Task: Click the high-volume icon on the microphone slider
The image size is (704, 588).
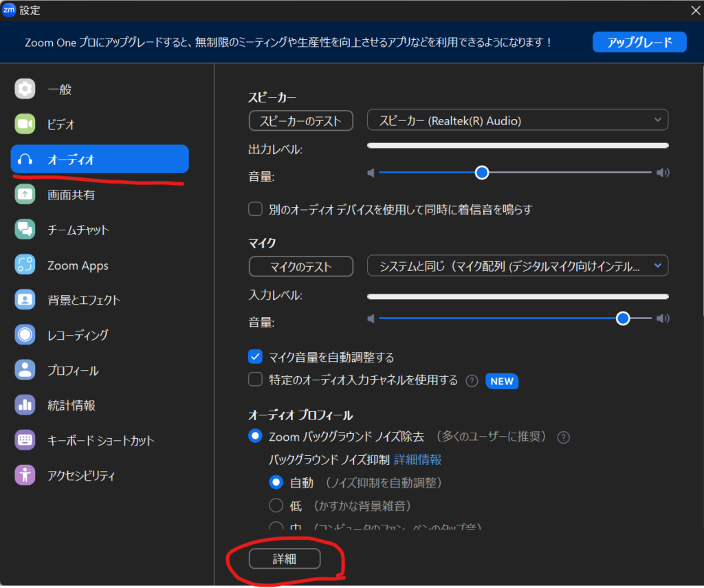Action: point(663,319)
